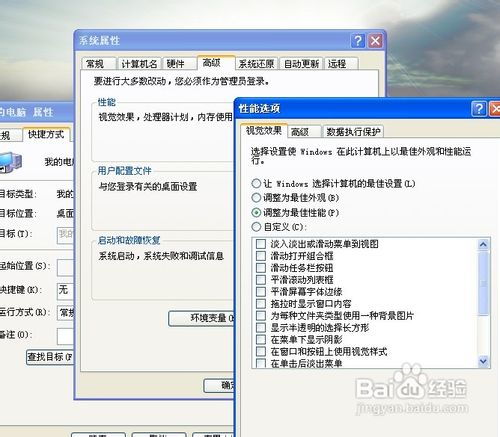Click the scroll down arrow of effects list

coord(483,361)
